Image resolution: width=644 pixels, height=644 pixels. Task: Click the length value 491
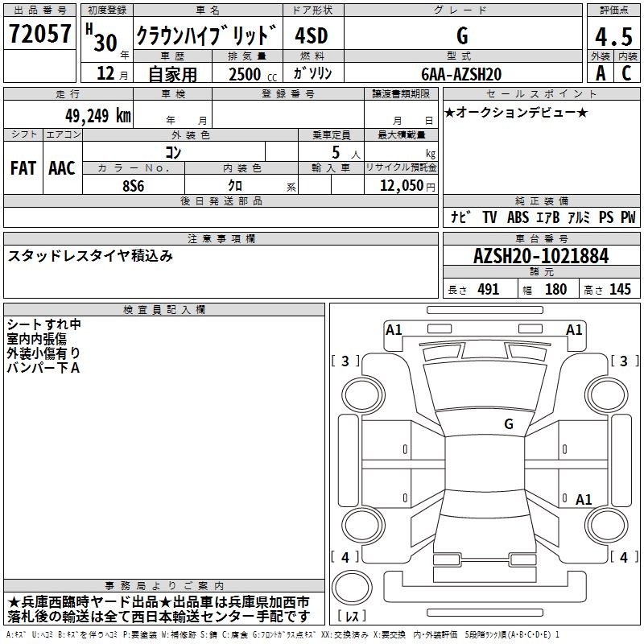coord(489,290)
